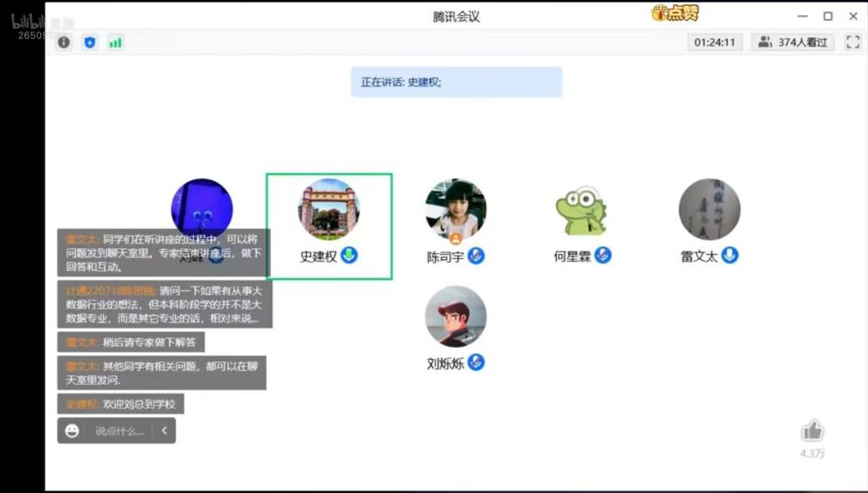Select 何星霖's frog avatar

582,209
